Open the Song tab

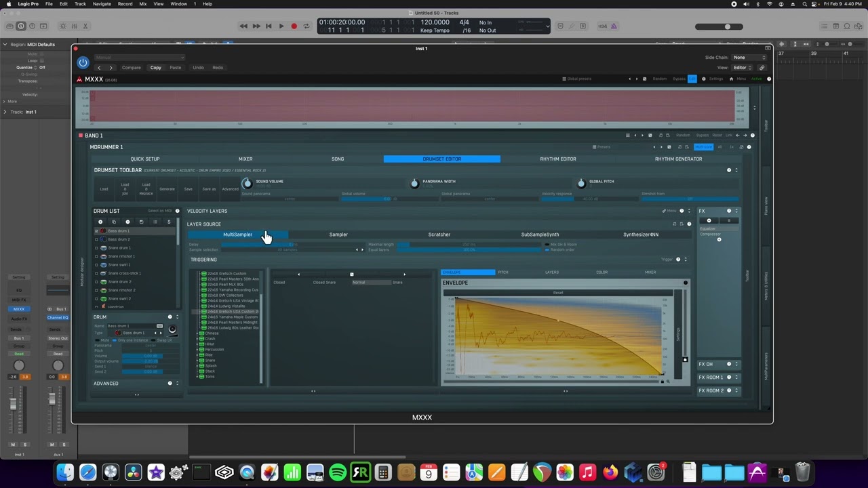coord(338,159)
